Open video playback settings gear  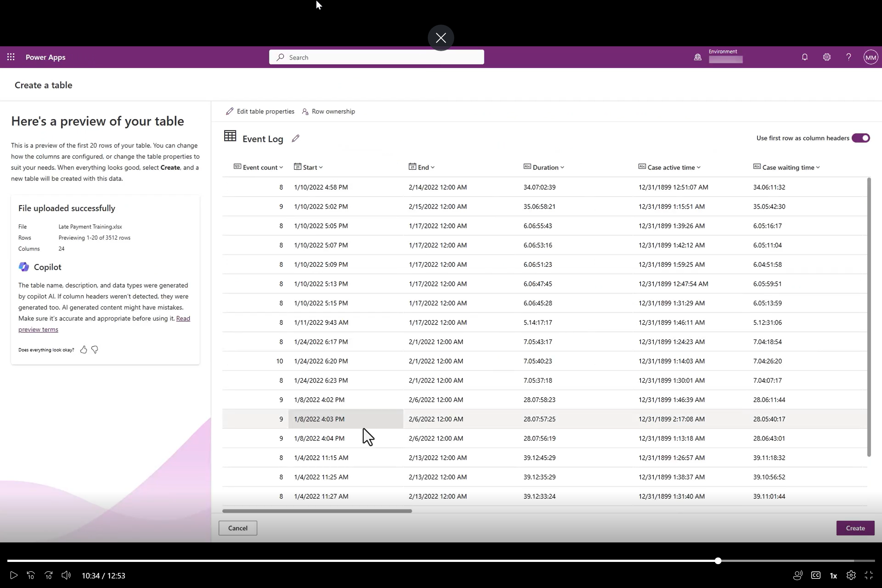(851, 575)
